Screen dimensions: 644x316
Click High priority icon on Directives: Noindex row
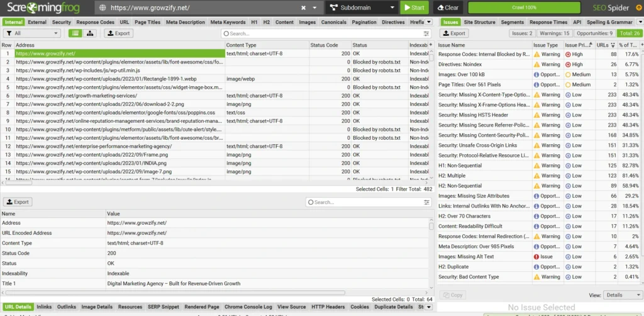568,64
